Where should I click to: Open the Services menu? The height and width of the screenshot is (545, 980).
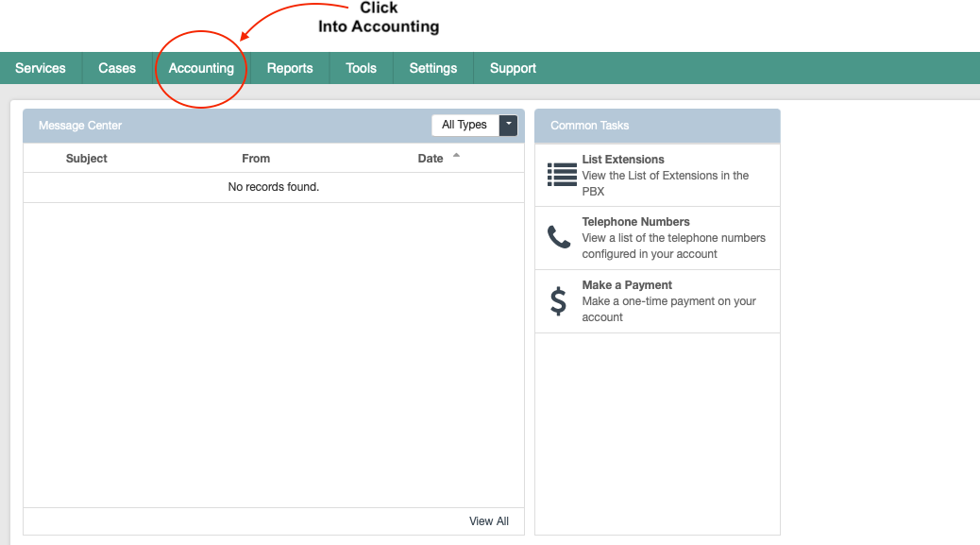41,68
